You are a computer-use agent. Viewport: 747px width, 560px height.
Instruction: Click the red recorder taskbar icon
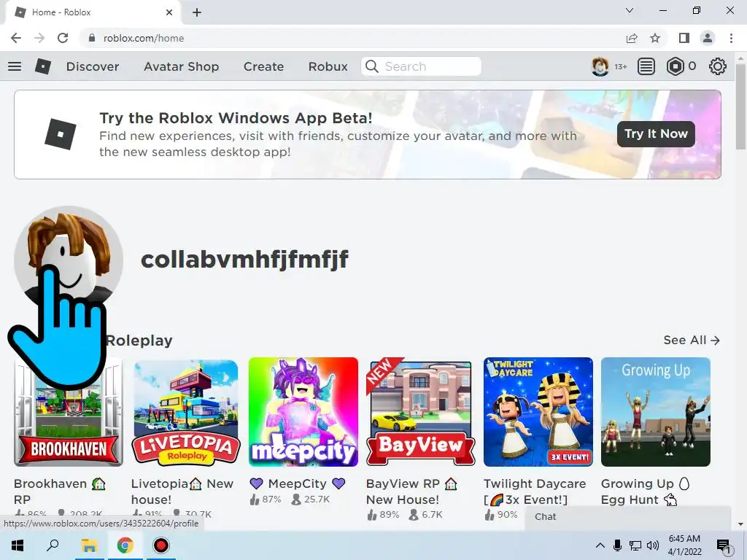coord(161,545)
